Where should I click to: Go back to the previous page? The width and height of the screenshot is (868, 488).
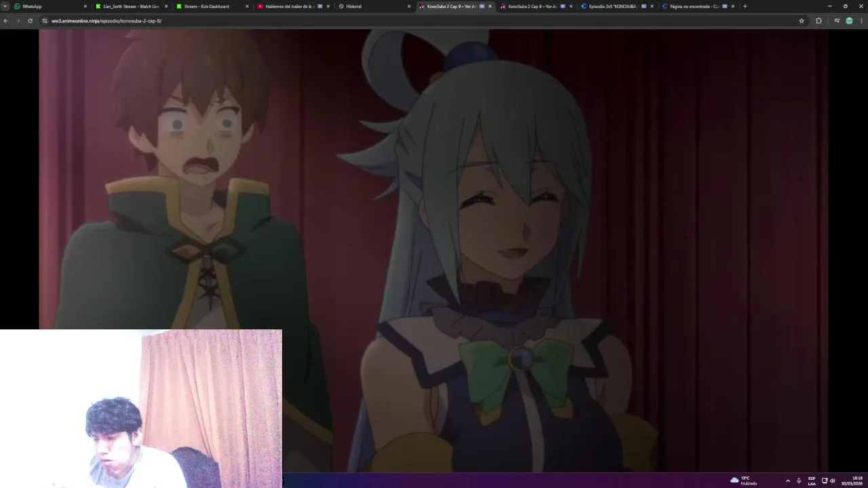5,21
